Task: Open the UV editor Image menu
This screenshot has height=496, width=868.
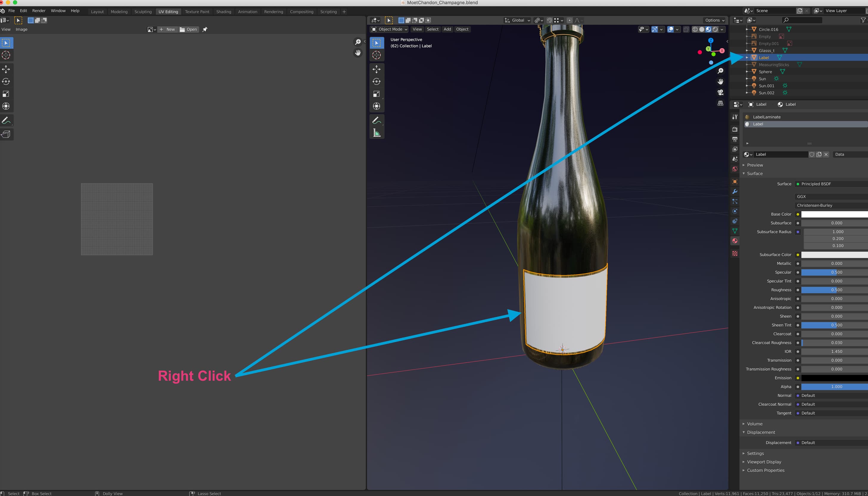Action: click(x=21, y=29)
